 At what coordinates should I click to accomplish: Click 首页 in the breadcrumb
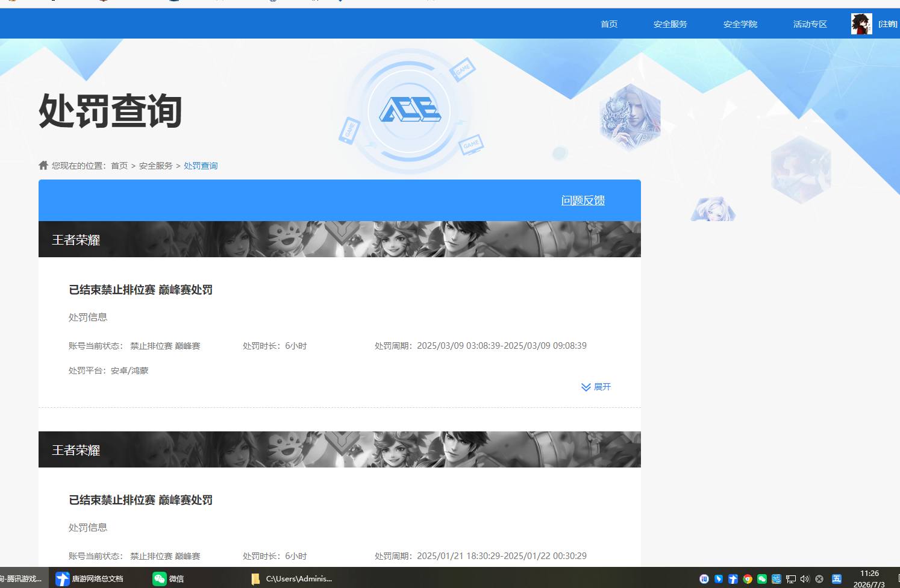119,166
